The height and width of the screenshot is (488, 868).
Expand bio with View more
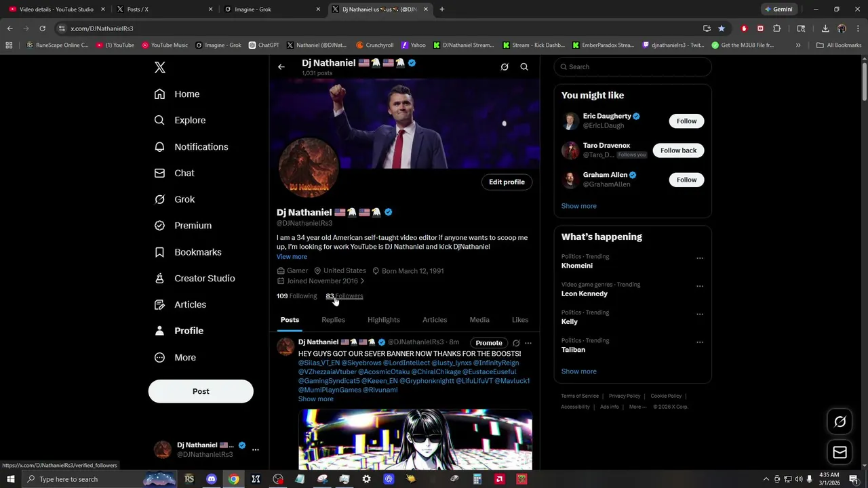292,257
